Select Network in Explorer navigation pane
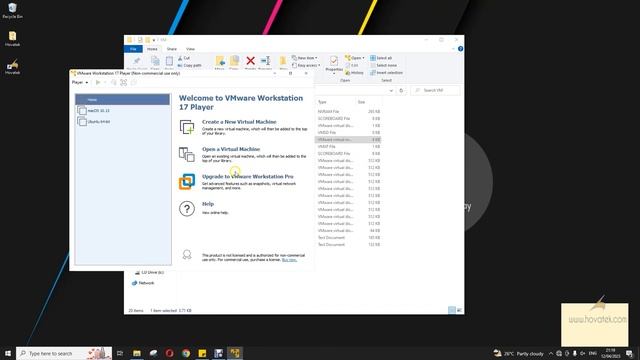 (x=143, y=283)
